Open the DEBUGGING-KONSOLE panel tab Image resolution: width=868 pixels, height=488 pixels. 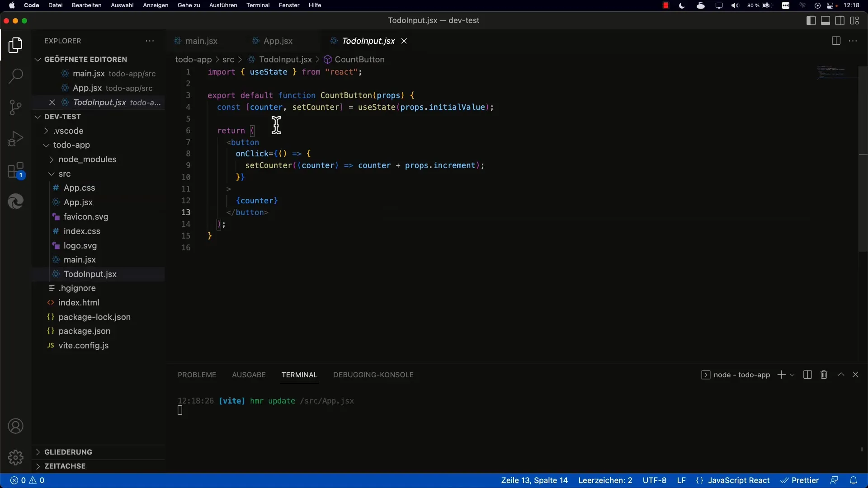(373, 375)
